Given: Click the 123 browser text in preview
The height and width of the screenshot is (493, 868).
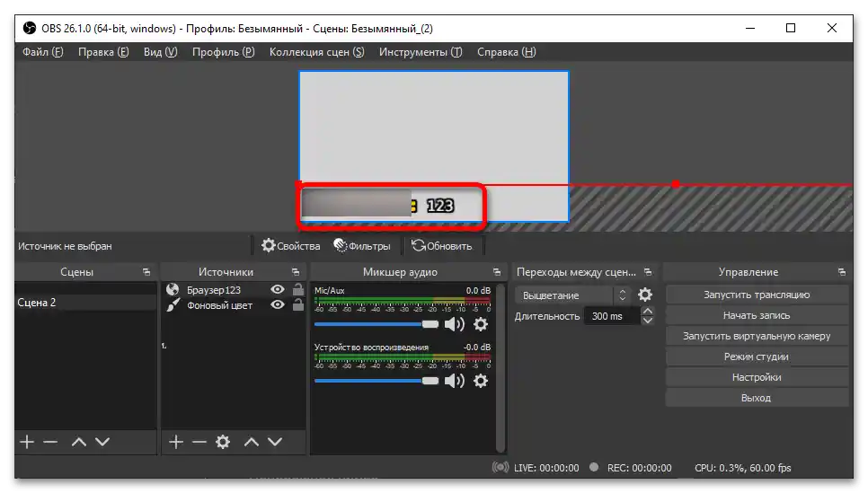Looking at the screenshot, I should 440,206.
